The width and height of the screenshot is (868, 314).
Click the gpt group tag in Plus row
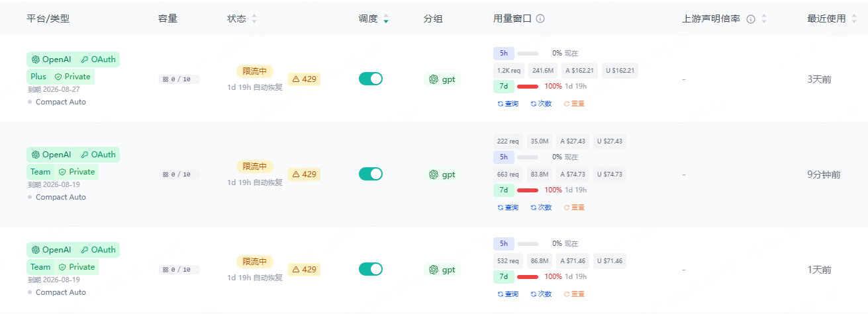pyautogui.click(x=442, y=79)
